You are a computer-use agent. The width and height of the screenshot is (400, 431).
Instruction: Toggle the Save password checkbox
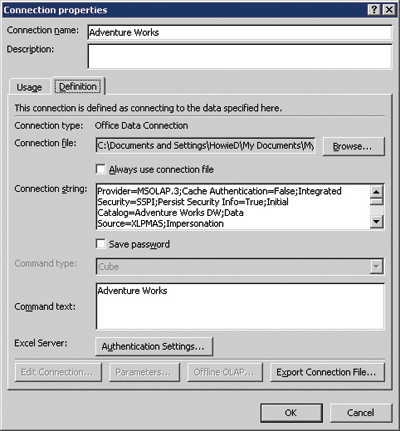[100, 244]
